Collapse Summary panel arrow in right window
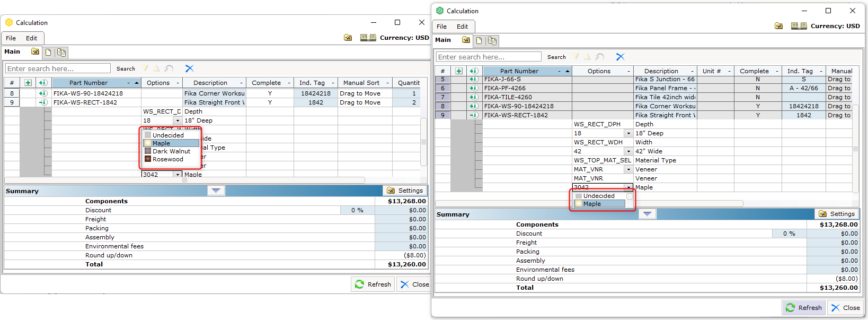Screen dimensions: 868x320 click(647, 214)
